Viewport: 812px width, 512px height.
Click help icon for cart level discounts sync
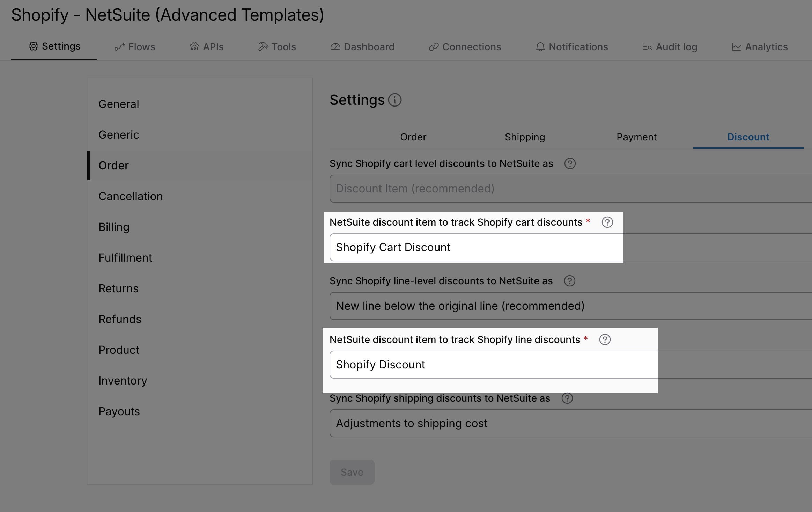coord(570,163)
